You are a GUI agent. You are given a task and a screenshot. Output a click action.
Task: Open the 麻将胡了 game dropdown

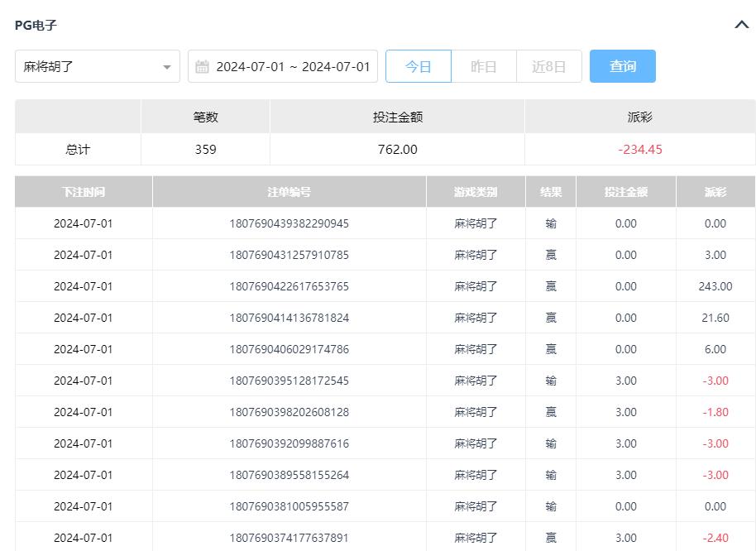click(98, 66)
